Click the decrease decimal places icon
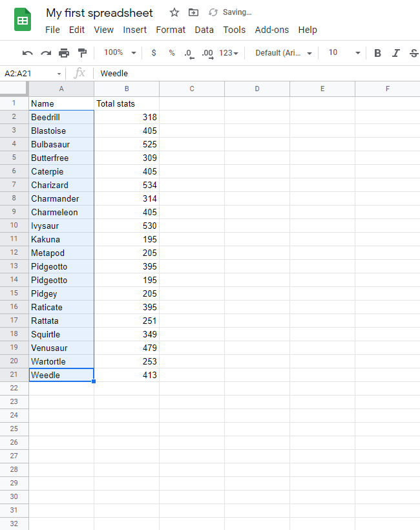 click(188, 53)
